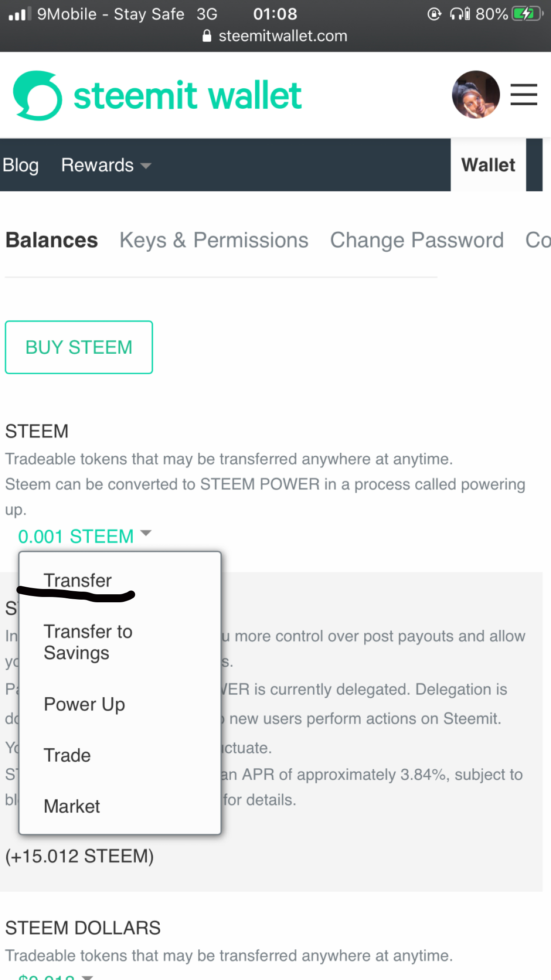Open Market from the STEEM menu
551x980 pixels.
tap(72, 806)
